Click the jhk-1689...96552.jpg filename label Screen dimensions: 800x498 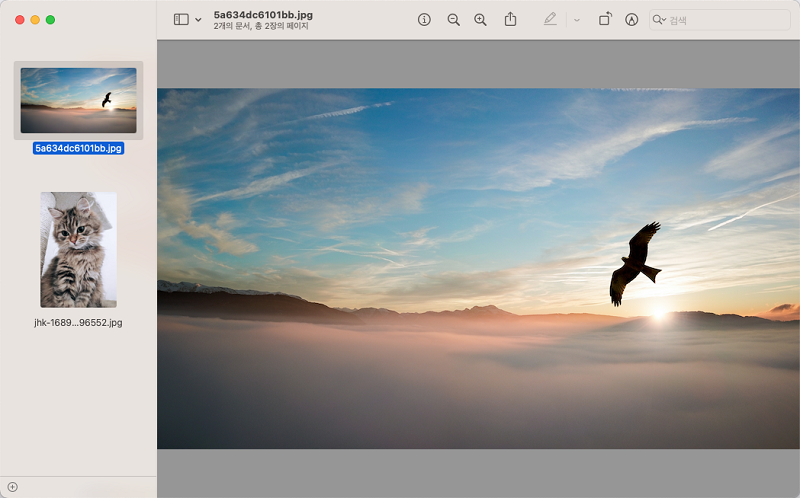[x=78, y=323]
